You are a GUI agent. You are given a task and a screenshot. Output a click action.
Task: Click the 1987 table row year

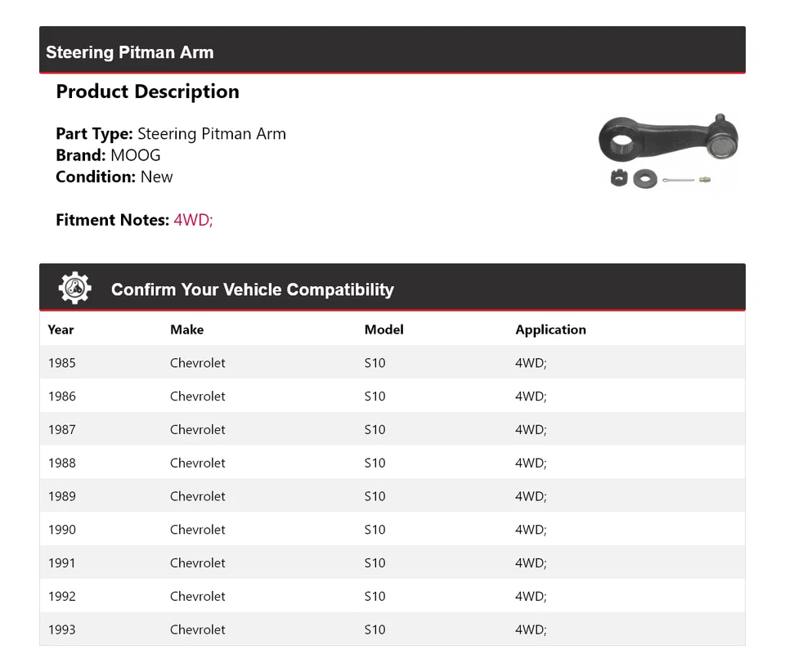pos(61,430)
